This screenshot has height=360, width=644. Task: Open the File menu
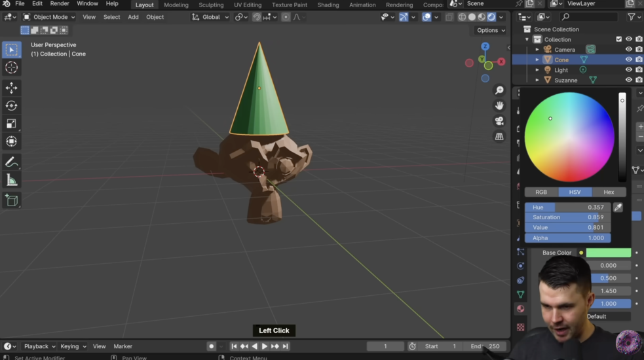[20, 4]
